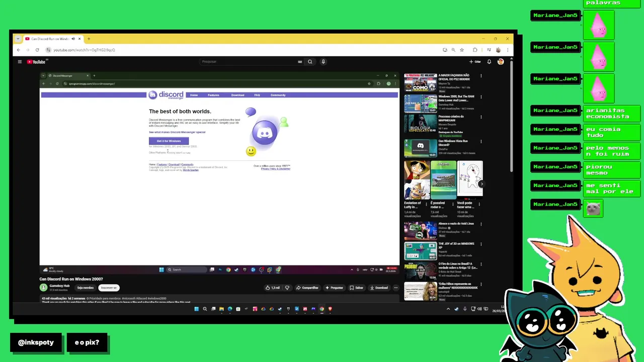
Task: Open options menu for JOY of 3D video
Action: point(481,244)
